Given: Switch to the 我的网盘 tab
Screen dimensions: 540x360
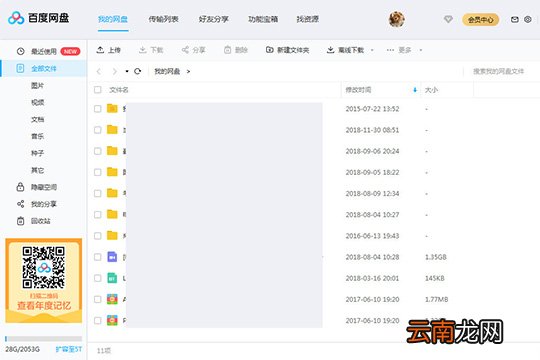Looking at the screenshot, I should pyautogui.click(x=113, y=19).
